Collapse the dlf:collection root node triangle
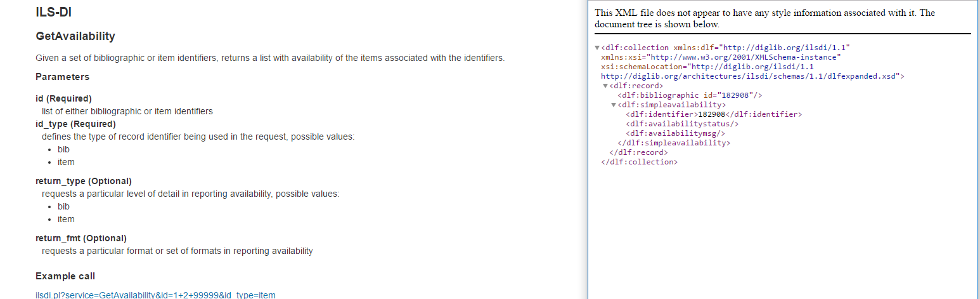 point(597,48)
